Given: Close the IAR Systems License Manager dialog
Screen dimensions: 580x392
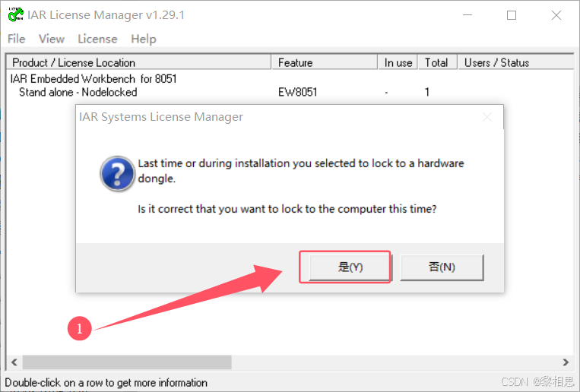Looking at the screenshot, I should click(487, 117).
